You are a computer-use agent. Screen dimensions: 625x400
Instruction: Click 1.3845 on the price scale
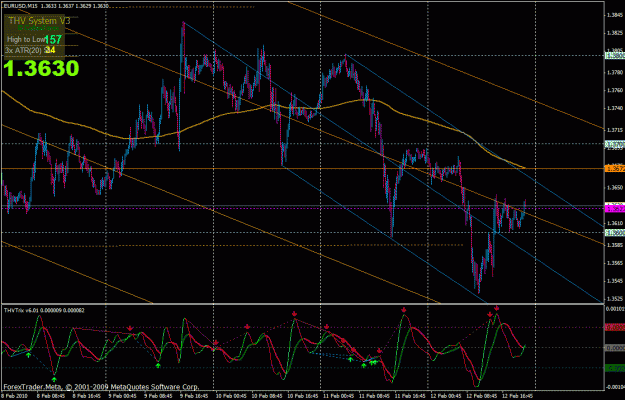pos(614,16)
